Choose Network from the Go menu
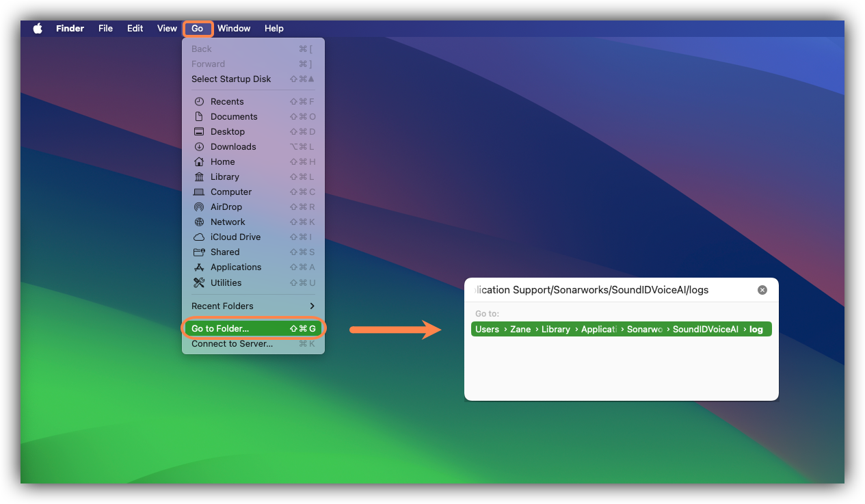The image size is (865, 504). (x=253, y=222)
